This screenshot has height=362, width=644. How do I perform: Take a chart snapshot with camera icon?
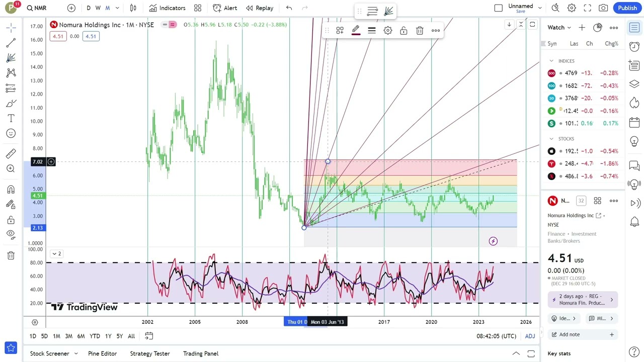[603, 8]
